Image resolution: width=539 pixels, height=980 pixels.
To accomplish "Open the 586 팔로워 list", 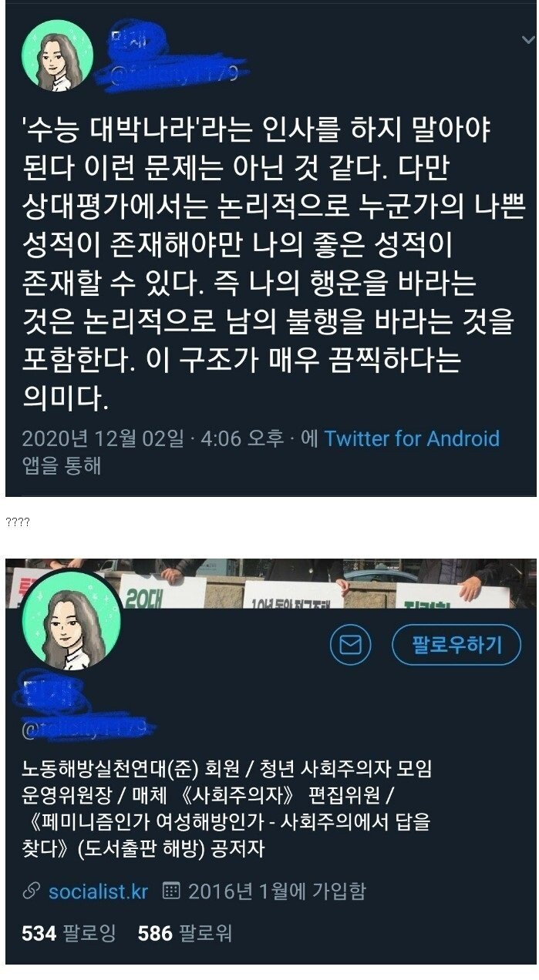I will pyautogui.click(x=184, y=934).
